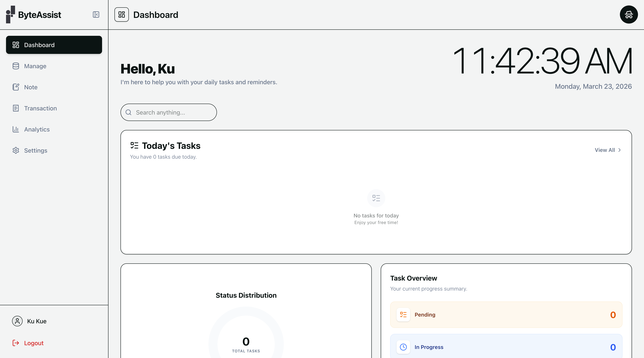Viewport: 644px width, 358px height.
Task: Click the Hello, Ku greeting heading
Action: click(147, 69)
